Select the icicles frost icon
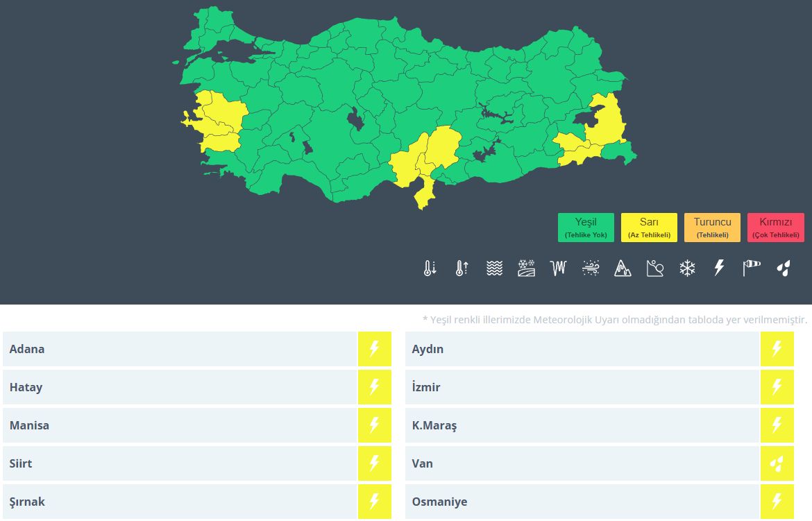Viewport: 812px width, 521px height. tap(558, 268)
